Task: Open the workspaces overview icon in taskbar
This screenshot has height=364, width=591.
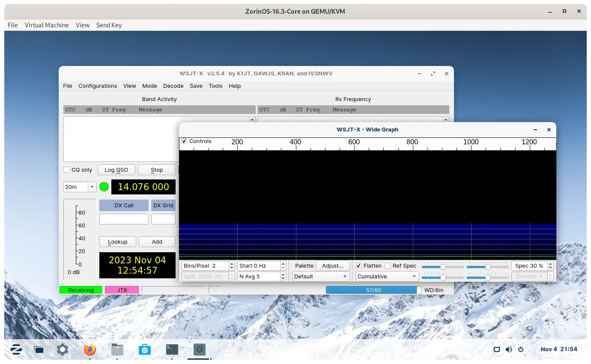Action: click(x=39, y=349)
